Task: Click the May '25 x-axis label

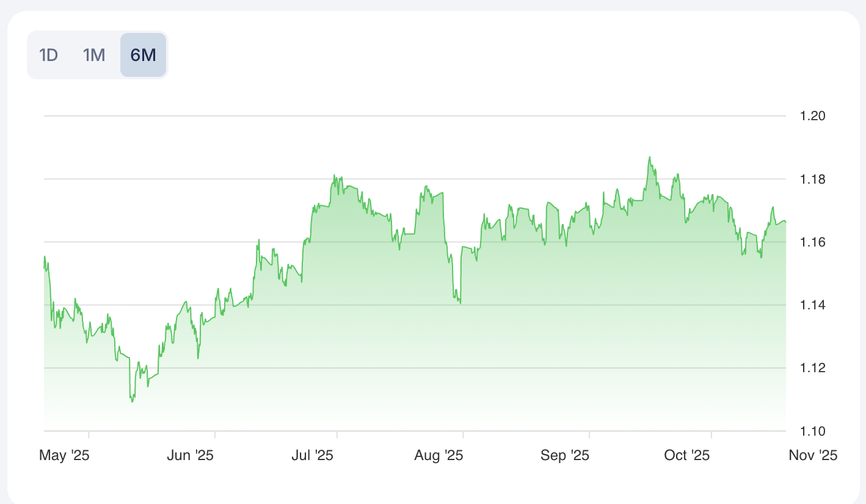Action: [64, 455]
